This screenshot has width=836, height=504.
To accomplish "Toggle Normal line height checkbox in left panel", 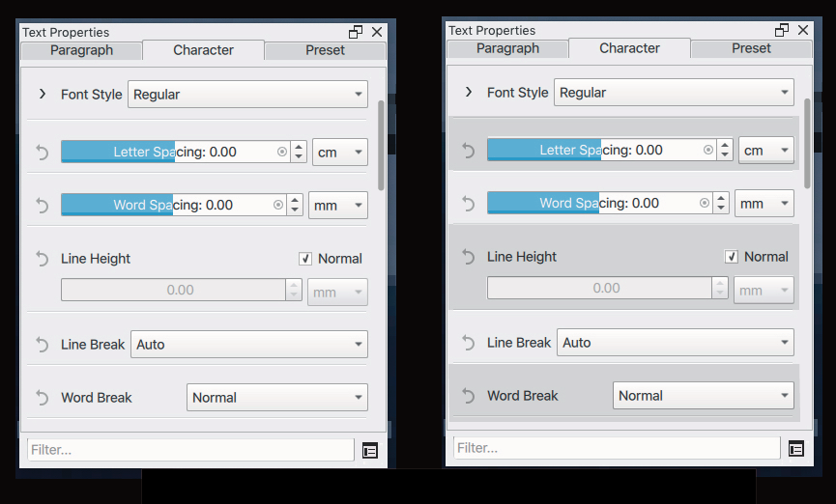I will point(305,259).
